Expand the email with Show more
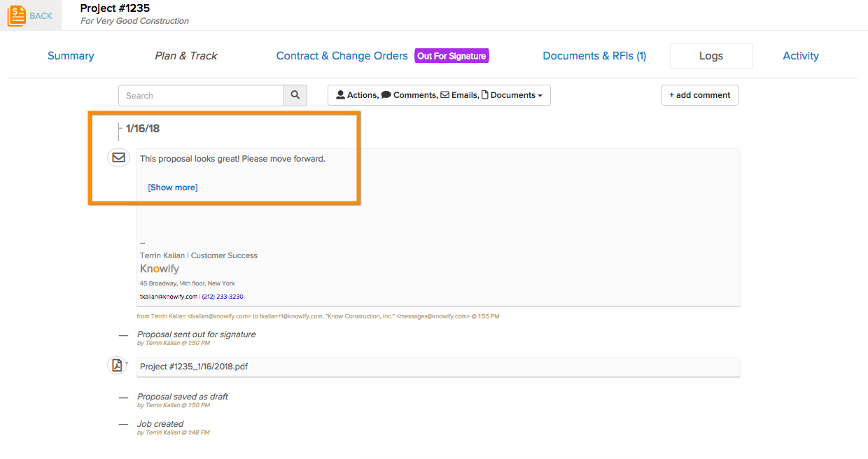Image resolution: width=868 pixels, height=459 pixels. pyautogui.click(x=172, y=187)
